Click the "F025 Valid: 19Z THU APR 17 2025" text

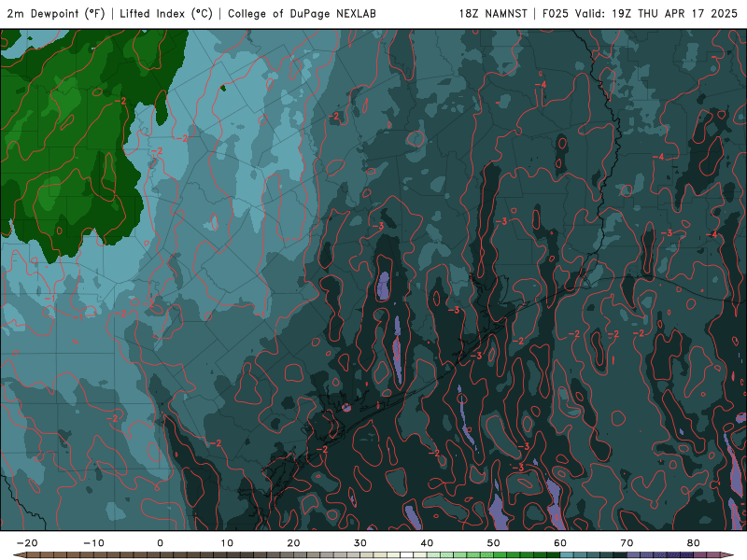point(640,13)
